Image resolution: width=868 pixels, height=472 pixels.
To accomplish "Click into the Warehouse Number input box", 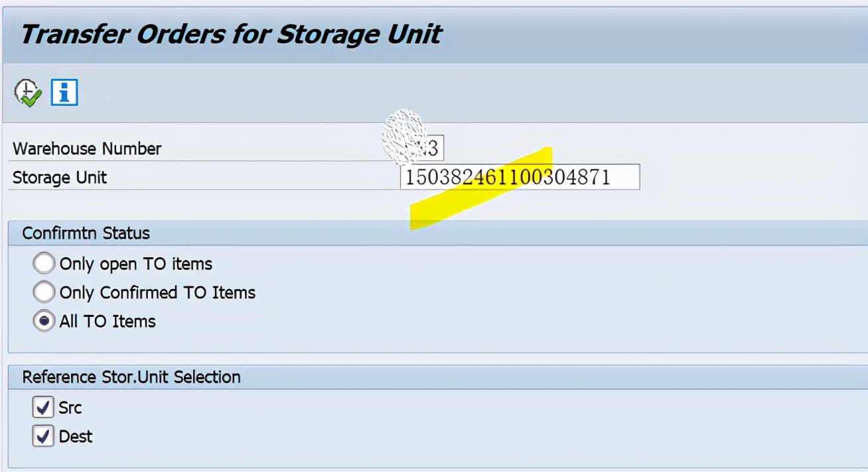I will click(422, 148).
